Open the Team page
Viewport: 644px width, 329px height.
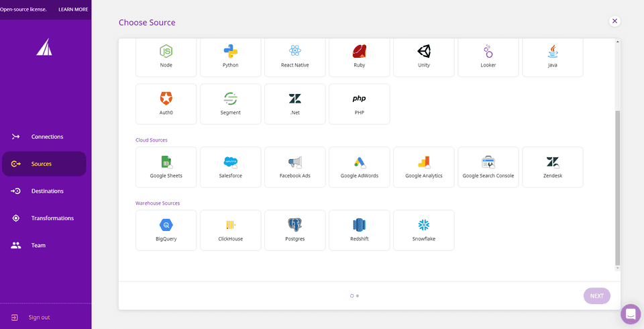(44, 245)
